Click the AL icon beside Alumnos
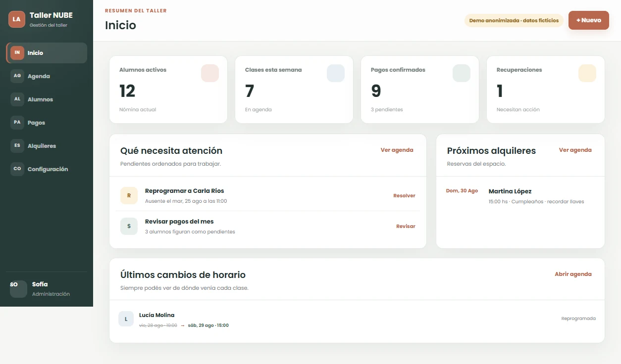The image size is (621, 364). click(x=17, y=99)
